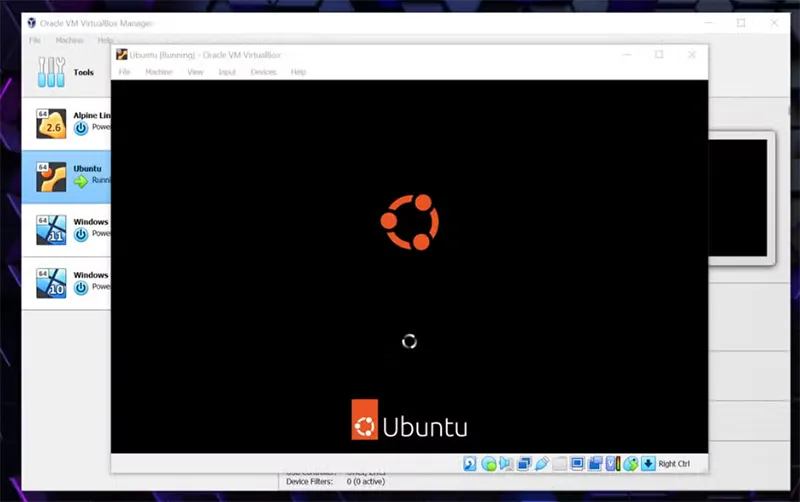Click the Right Ctrl host key label

(x=674, y=464)
